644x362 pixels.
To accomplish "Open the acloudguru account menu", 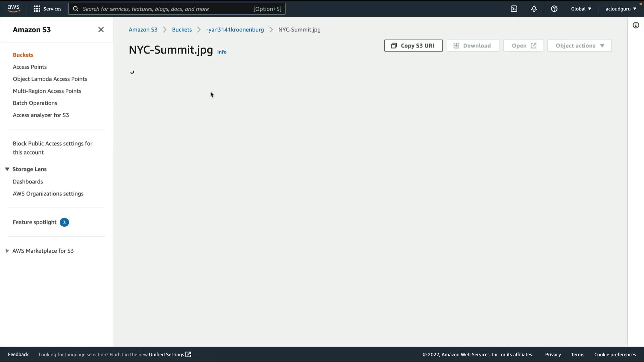I will tap(621, 9).
